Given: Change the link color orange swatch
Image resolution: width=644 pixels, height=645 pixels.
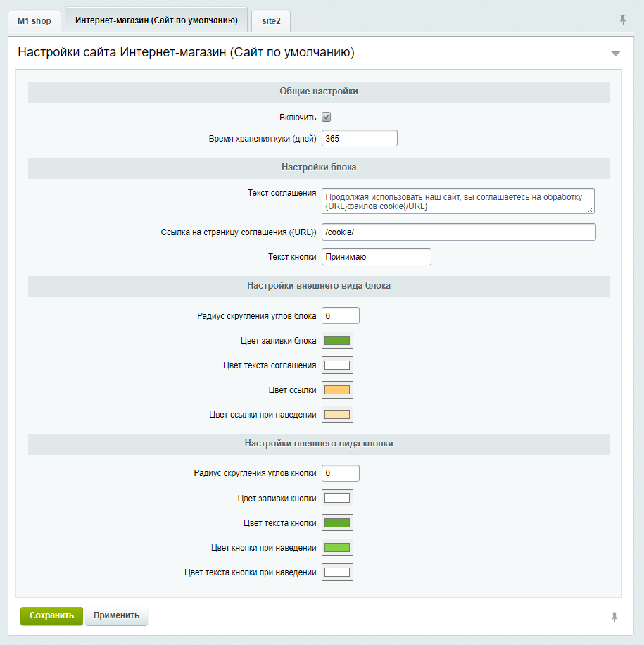Looking at the screenshot, I should (337, 390).
